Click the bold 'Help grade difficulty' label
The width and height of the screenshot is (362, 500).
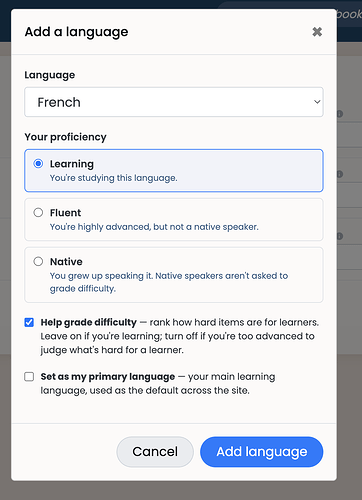tap(89, 322)
